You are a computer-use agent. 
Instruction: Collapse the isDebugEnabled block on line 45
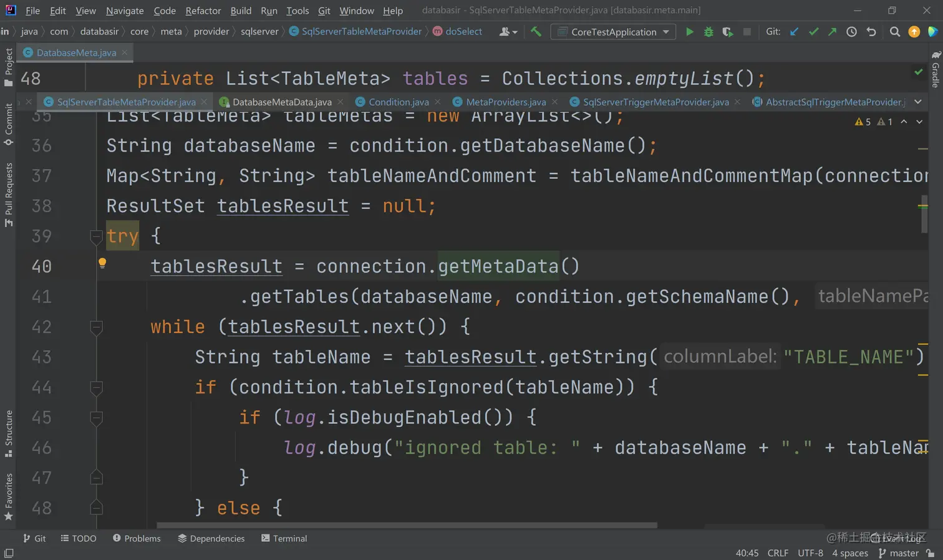(96, 417)
